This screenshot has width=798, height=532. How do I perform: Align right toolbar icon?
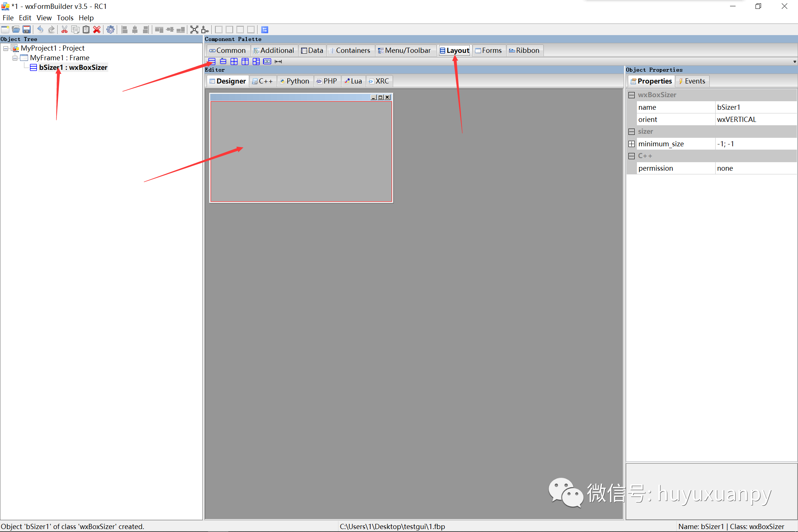(x=146, y=30)
